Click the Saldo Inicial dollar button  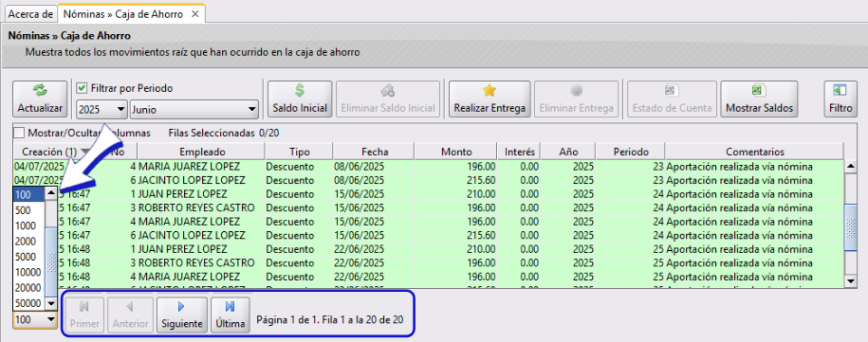[x=300, y=99]
